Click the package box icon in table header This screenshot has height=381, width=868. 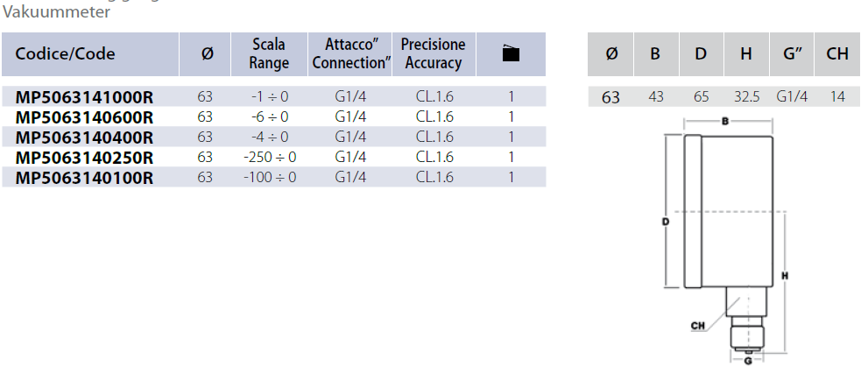(x=511, y=54)
